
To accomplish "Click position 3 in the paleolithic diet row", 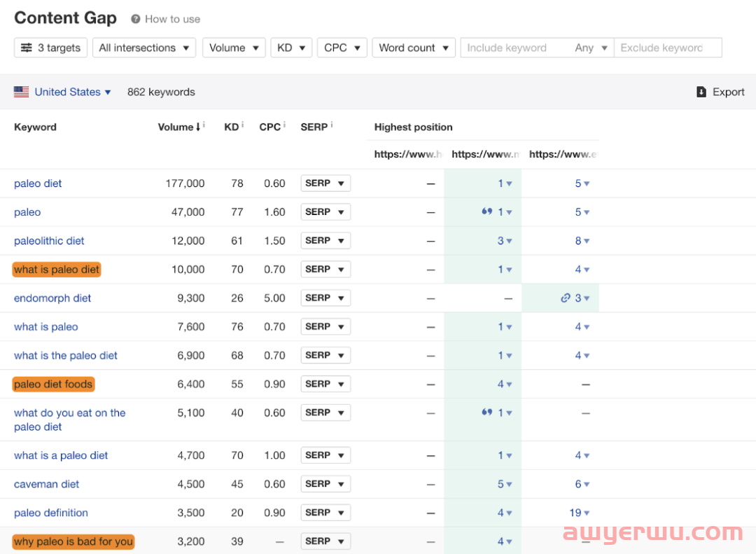I will [504, 241].
